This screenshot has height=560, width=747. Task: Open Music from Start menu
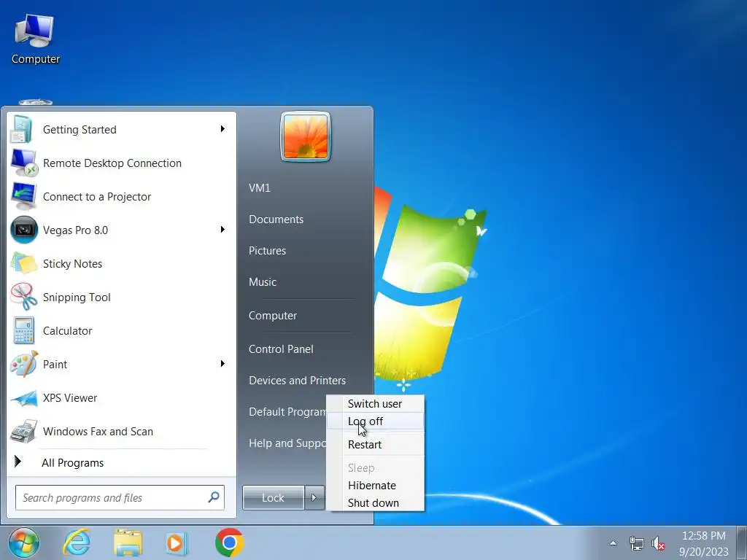point(263,282)
